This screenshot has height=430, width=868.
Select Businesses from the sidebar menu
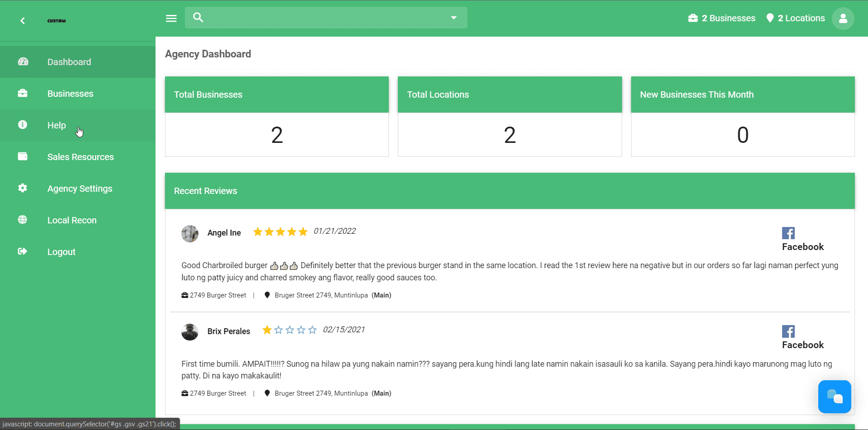click(x=70, y=93)
